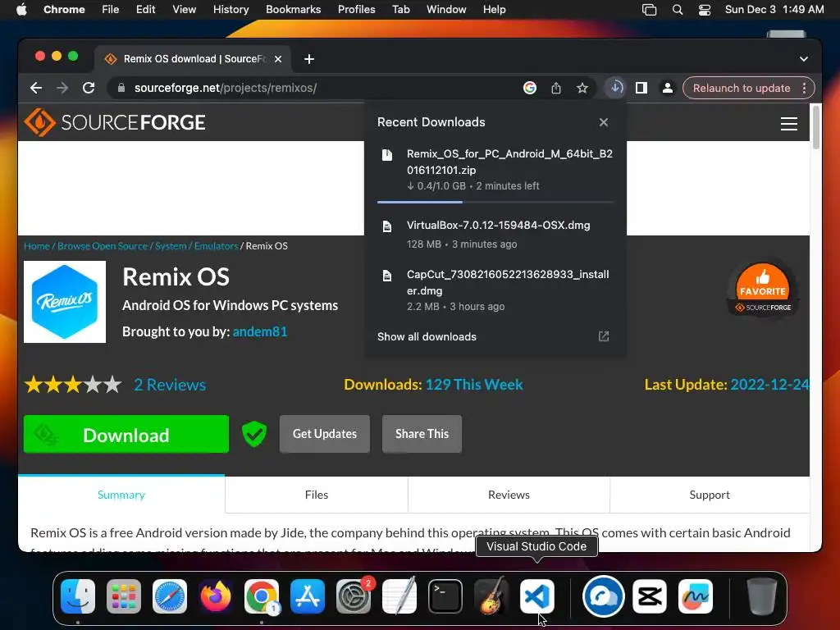Reload the SourceForge page
This screenshot has width=840, height=630.
click(89, 88)
